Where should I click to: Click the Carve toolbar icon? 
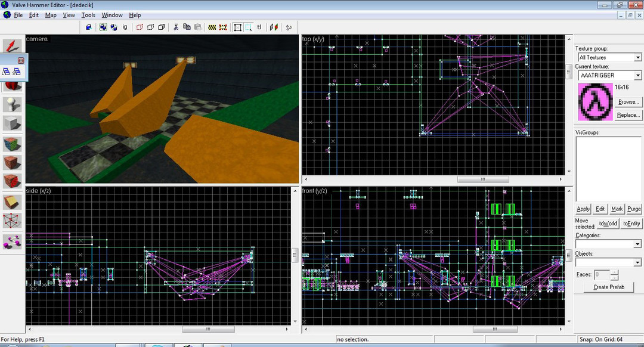click(89, 27)
